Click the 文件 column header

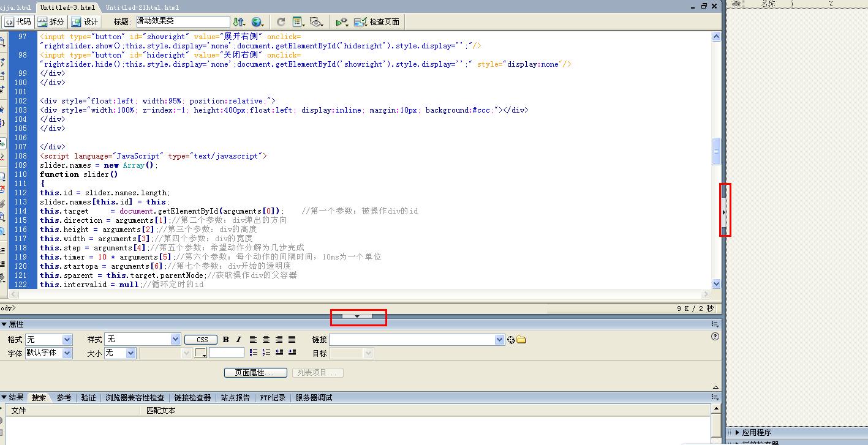74,411
